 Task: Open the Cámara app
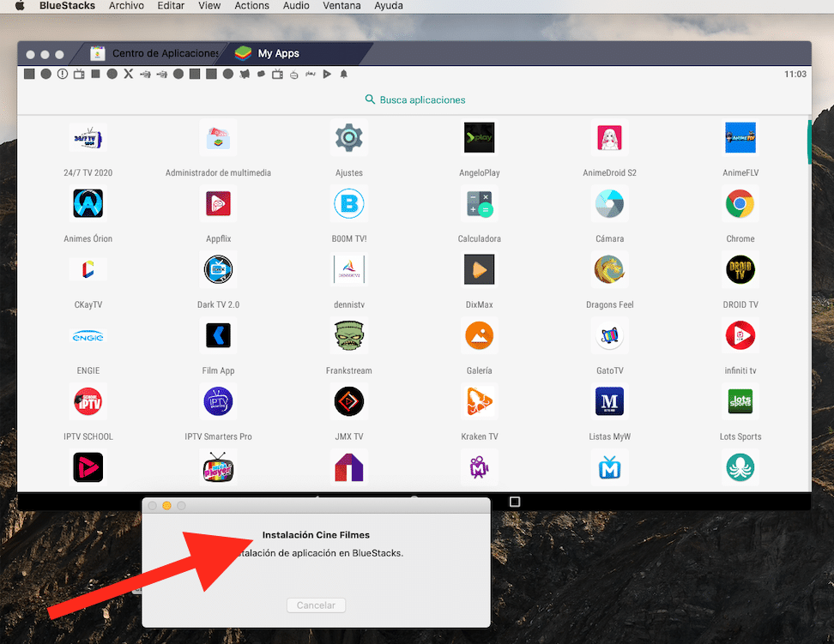(609, 204)
